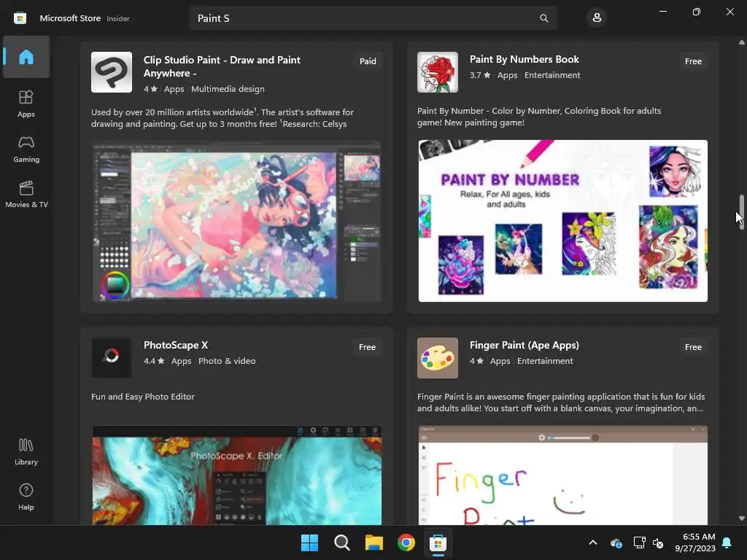
Task: Open the user account profile icon
Action: click(x=597, y=18)
